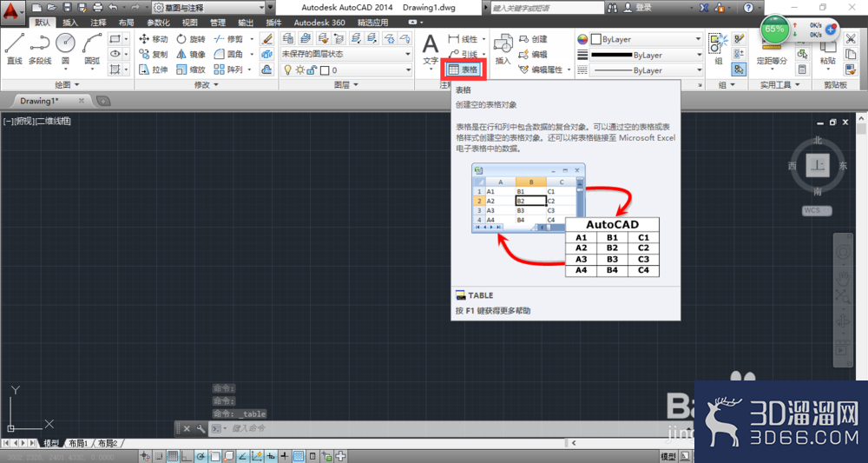The image size is (868, 463).
Task: Click the 组 group icon
Action: click(x=719, y=49)
